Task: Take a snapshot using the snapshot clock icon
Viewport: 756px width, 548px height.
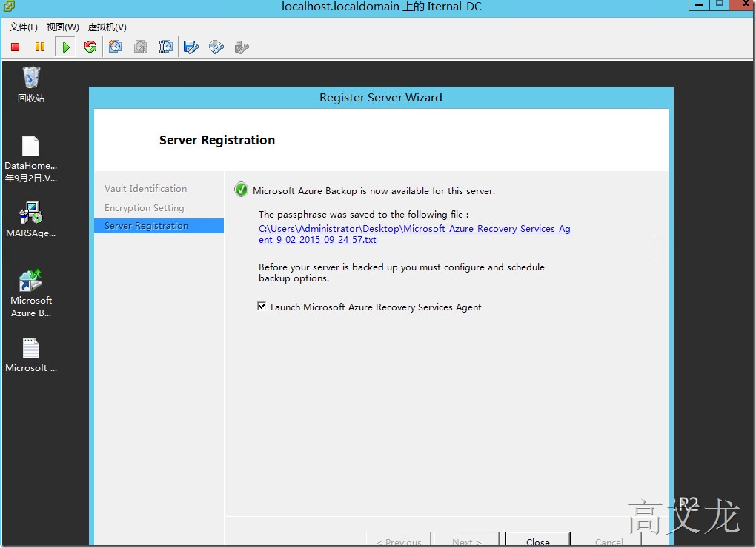Action: [x=115, y=47]
